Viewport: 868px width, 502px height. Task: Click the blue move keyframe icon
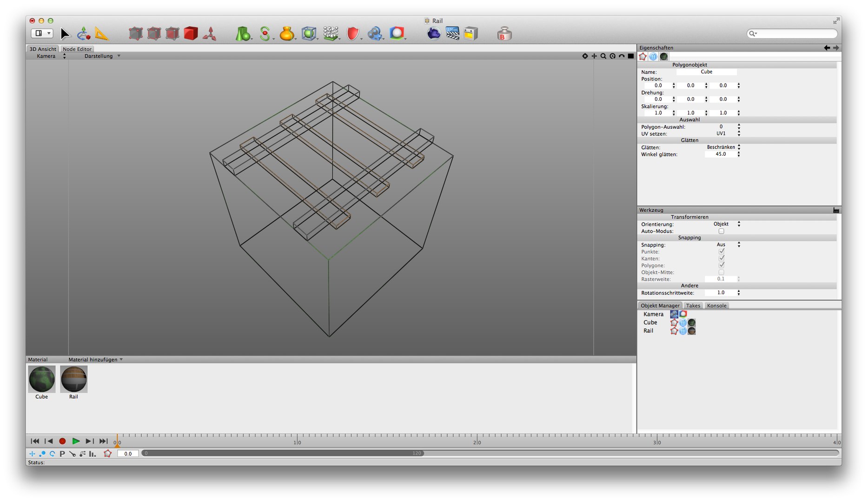[32, 454]
